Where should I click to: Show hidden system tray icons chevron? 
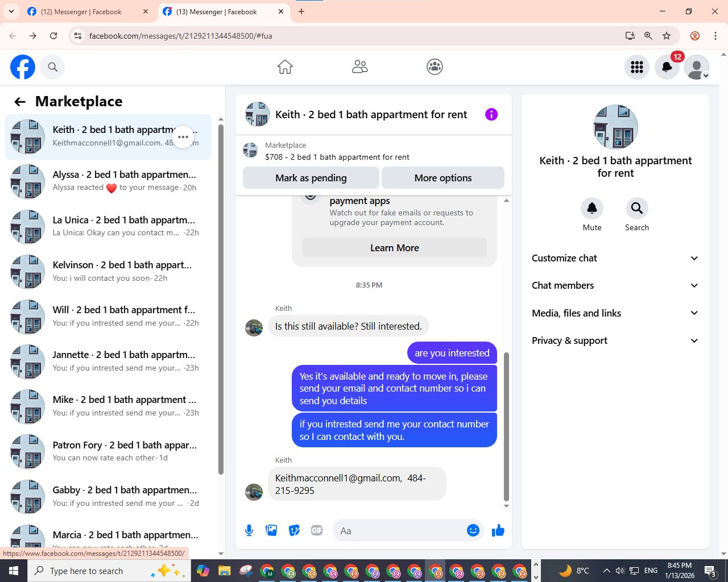pyautogui.click(x=606, y=571)
